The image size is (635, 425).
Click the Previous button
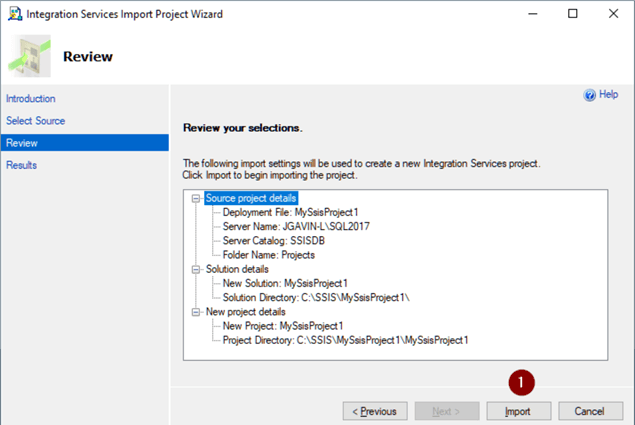tap(375, 411)
